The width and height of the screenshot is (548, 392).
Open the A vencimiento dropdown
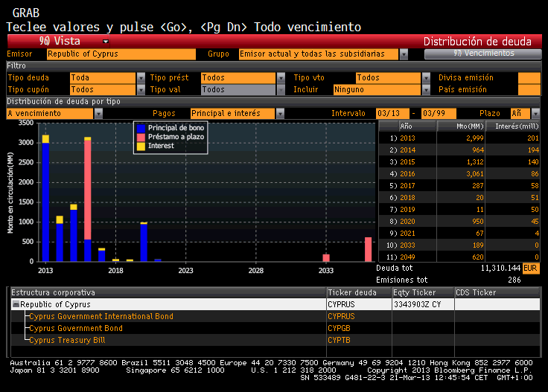click(98, 113)
